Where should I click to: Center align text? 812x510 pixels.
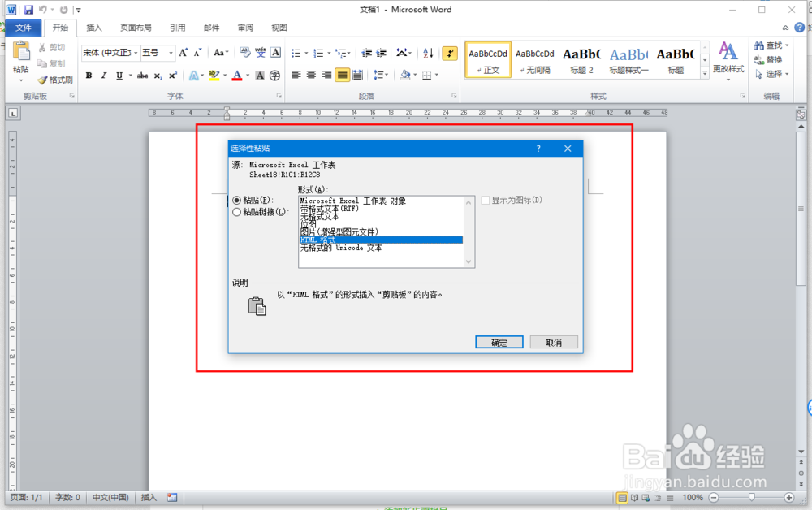(311, 75)
